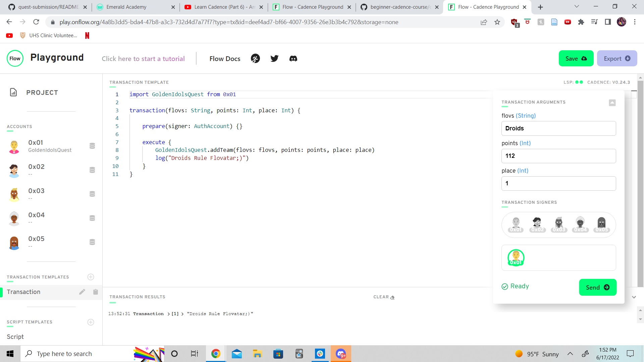Toggle 0x02 as a transaction signer
The width and height of the screenshot is (644, 362).
point(537,224)
